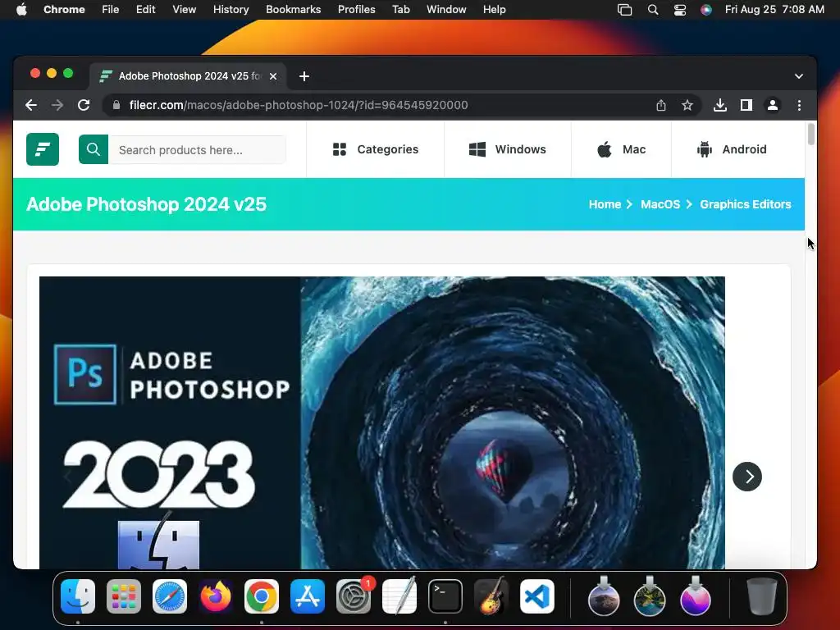The height and width of the screenshot is (630, 840).
Task: Open System Settings from the Dock
Action: pyautogui.click(x=354, y=596)
